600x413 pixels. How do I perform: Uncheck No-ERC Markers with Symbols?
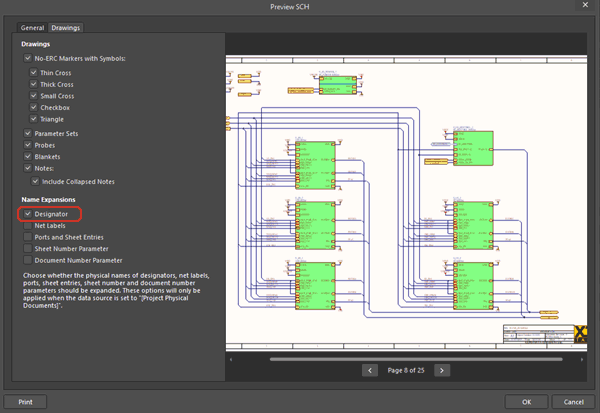pyautogui.click(x=28, y=59)
